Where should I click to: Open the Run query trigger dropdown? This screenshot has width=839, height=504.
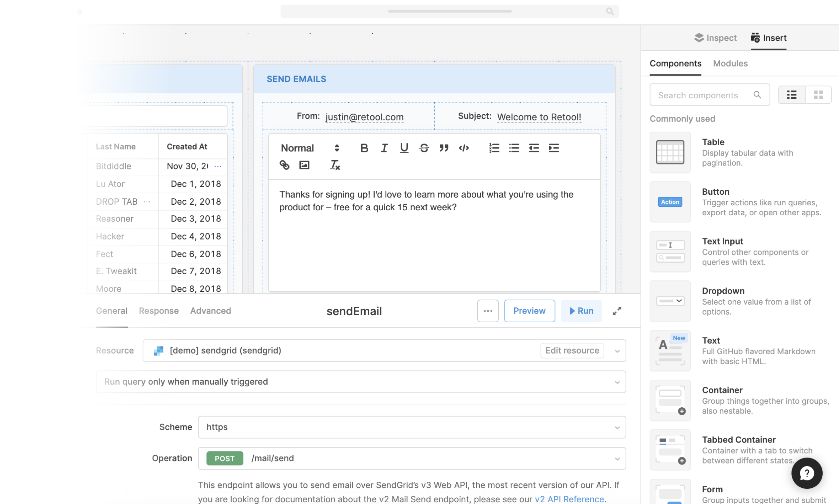click(361, 382)
